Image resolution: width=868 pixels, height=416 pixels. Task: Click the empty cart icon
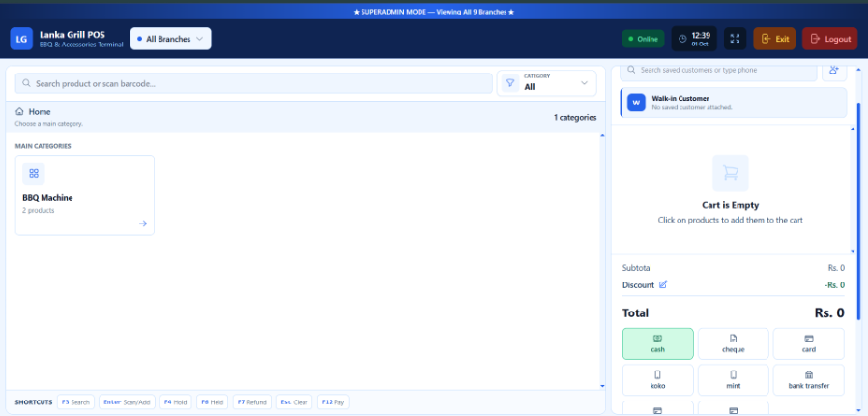(730, 173)
